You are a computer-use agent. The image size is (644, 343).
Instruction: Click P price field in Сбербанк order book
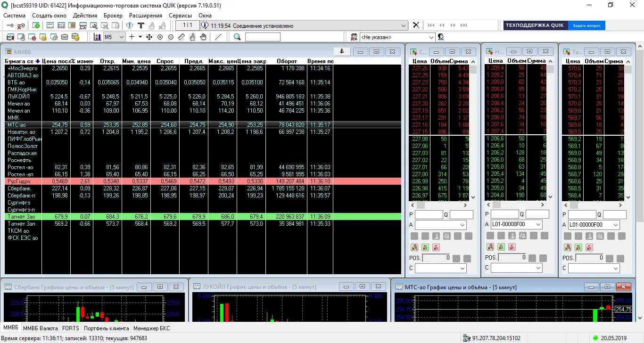tap(429, 215)
